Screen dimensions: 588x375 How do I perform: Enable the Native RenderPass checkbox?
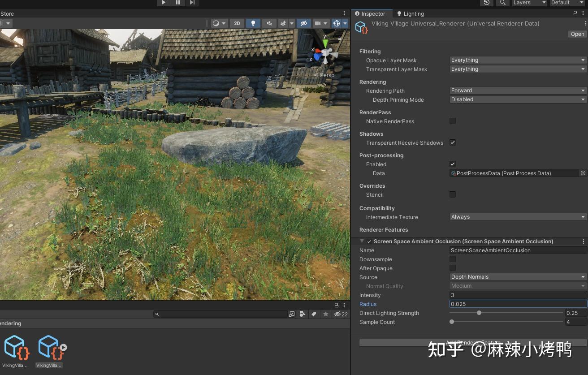453,121
